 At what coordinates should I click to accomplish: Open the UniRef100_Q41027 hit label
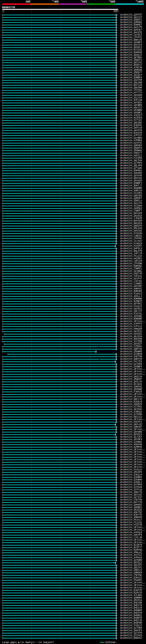pos(131,17)
